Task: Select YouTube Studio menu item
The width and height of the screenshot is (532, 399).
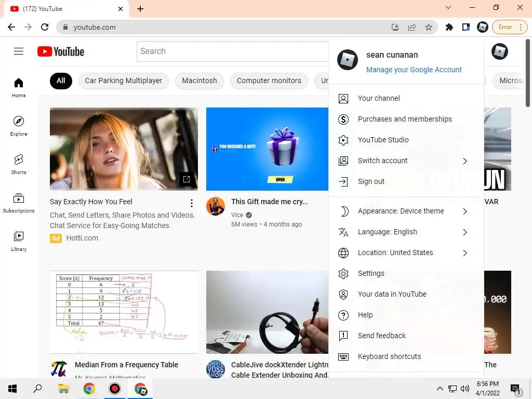Action: pos(406,140)
